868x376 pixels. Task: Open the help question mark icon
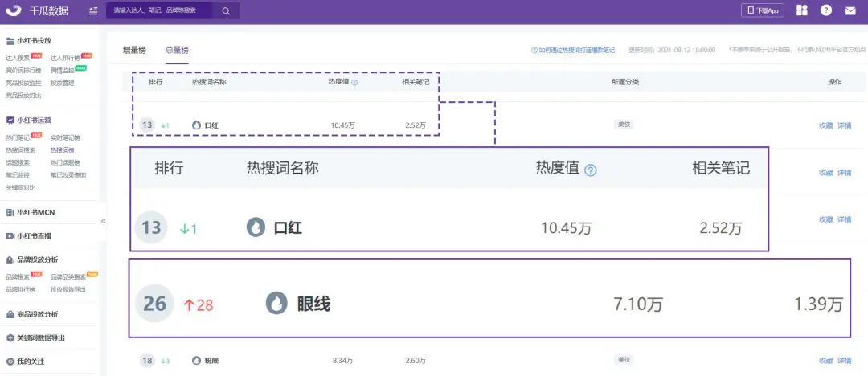point(825,10)
